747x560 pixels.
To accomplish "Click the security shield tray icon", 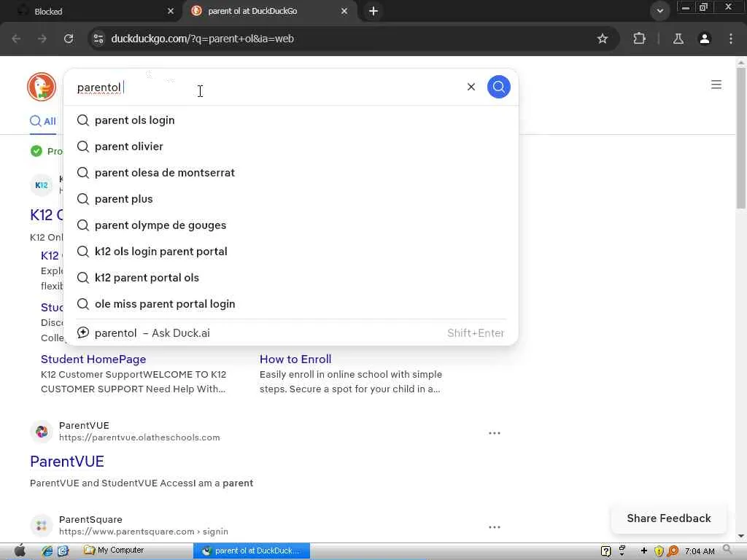I will (659, 551).
